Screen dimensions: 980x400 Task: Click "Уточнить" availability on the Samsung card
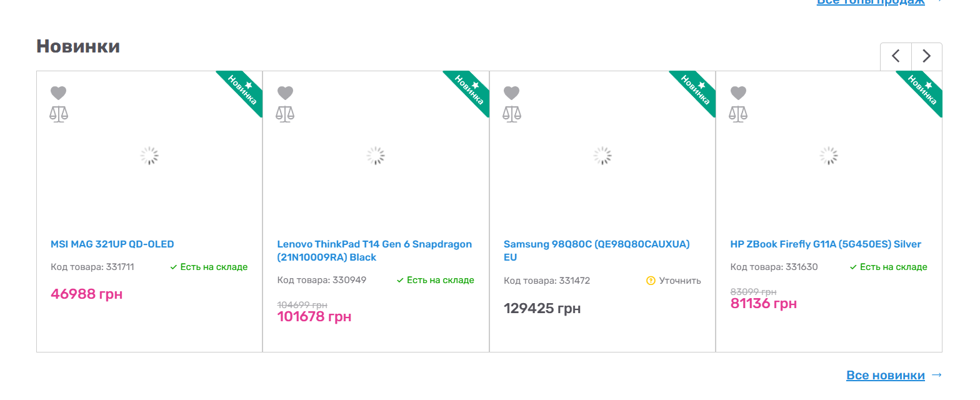[679, 281]
